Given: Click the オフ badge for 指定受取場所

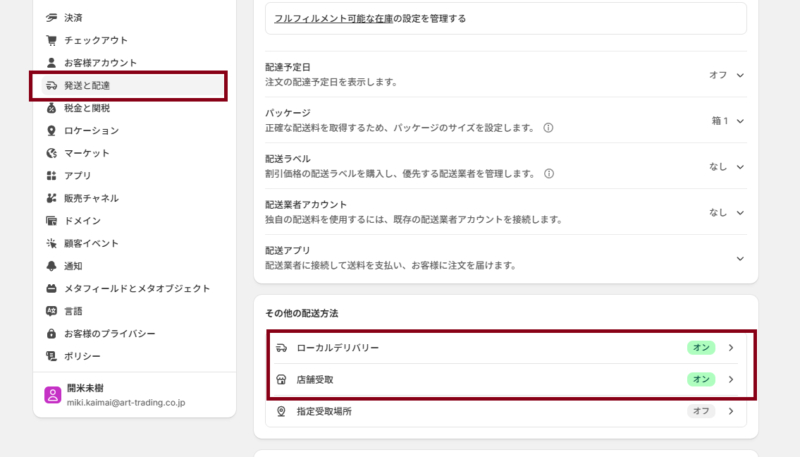Looking at the screenshot, I should 701,411.
